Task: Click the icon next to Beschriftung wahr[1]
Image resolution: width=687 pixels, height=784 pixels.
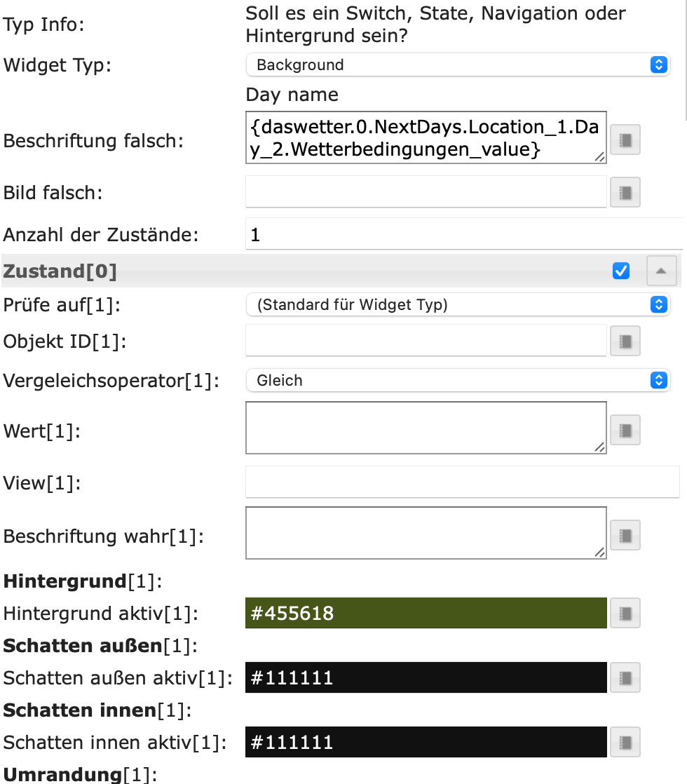Action: pos(625,536)
